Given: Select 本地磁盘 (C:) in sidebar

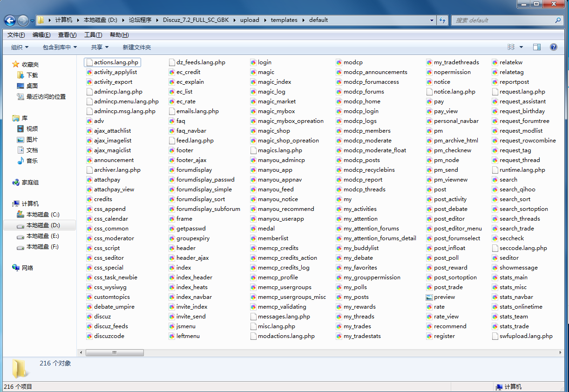Looking at the screenshot, I should tap(43, 215).
